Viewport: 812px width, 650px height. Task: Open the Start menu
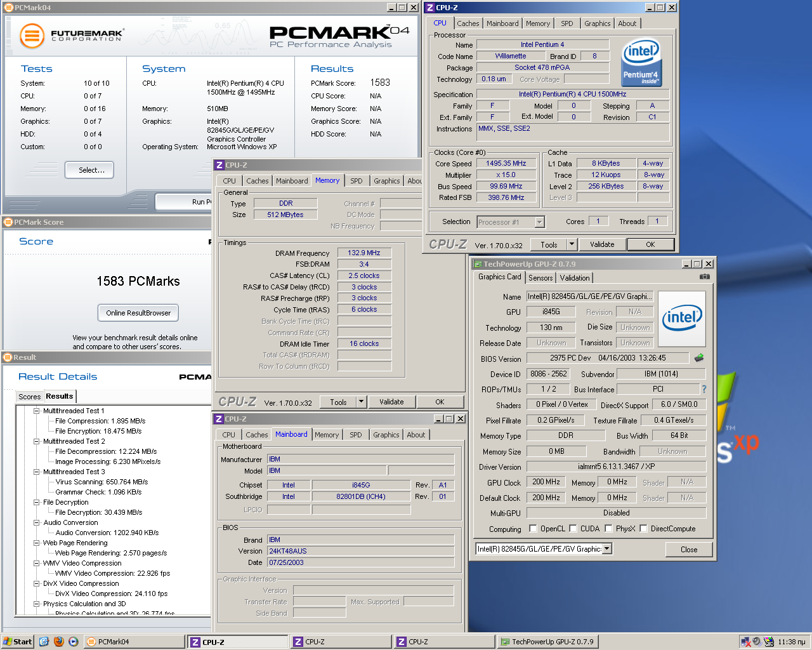pos(18,642)
